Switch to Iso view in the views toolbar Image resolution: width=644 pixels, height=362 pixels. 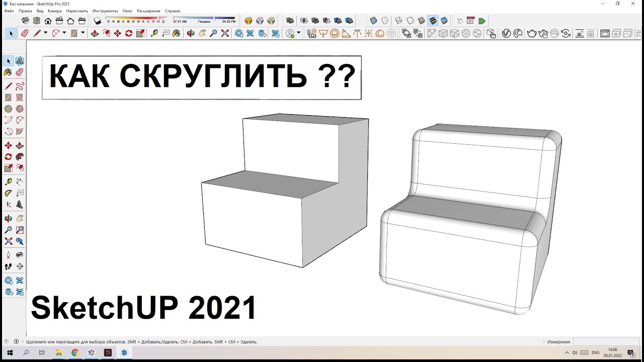25,21
